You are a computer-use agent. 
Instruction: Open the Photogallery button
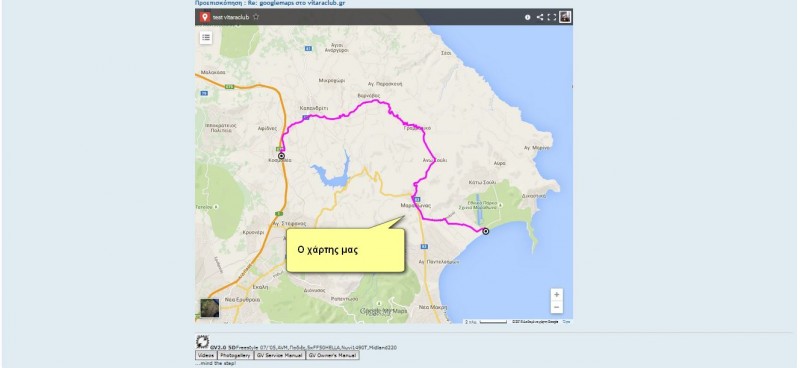point(235,355)
